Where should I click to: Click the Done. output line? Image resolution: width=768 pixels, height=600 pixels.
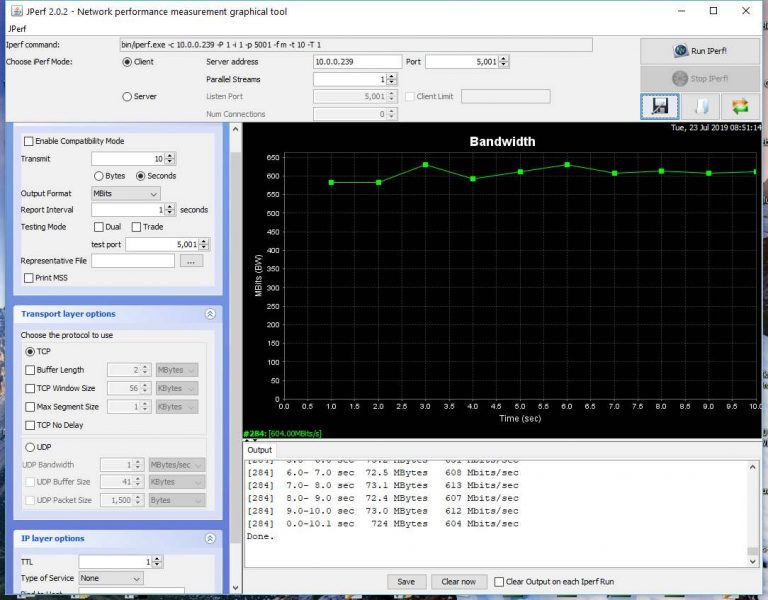260,536
